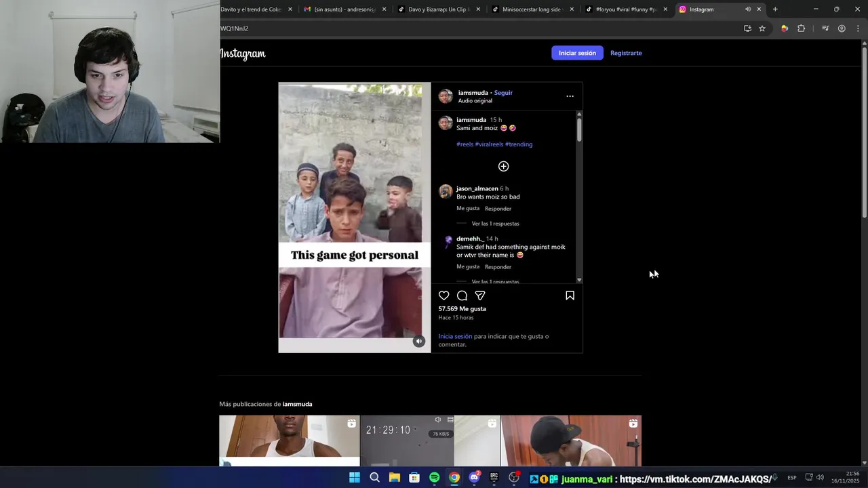This screenshot has height=488, width=868.
Task: Open thumbnail of man in white tank top
Action: (290, 441)
